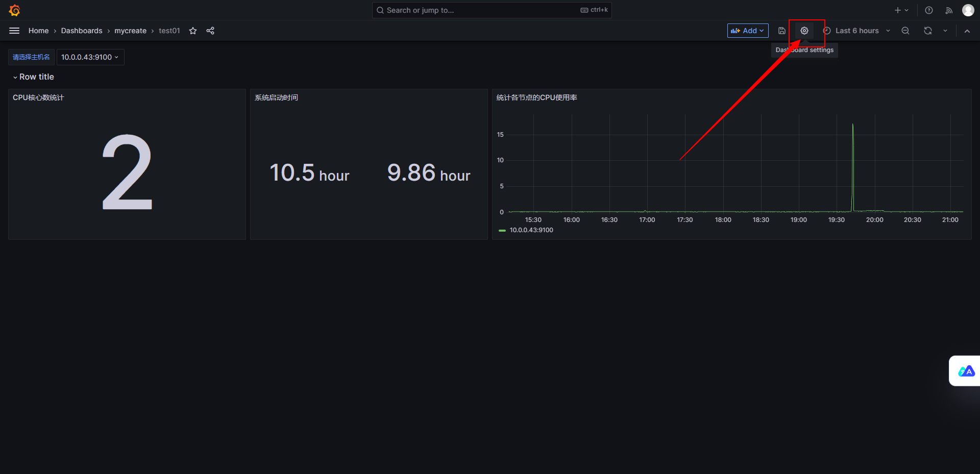Click the clock icon beside Last 6 hours
Screen dimensions: 980x474
click(x=827, y=31)
